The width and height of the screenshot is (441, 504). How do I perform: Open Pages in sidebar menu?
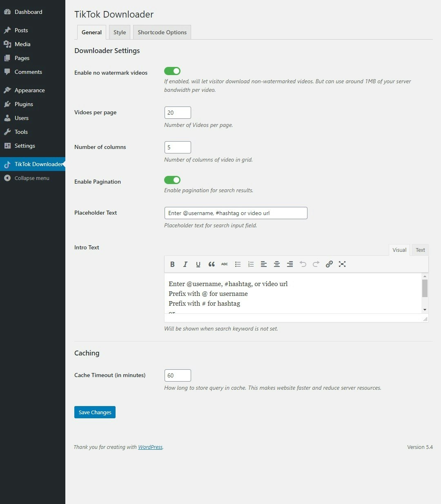click(x=33, y=58)
